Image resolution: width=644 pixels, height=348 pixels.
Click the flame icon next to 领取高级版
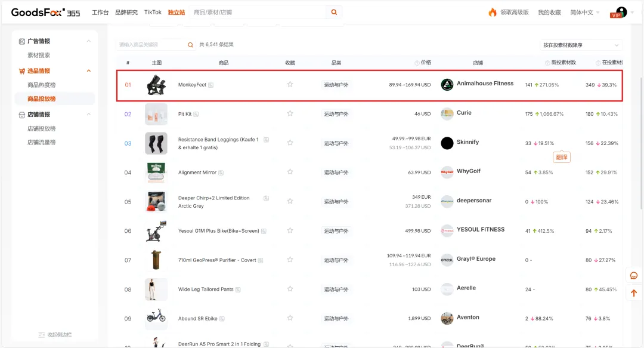point(492,12)
